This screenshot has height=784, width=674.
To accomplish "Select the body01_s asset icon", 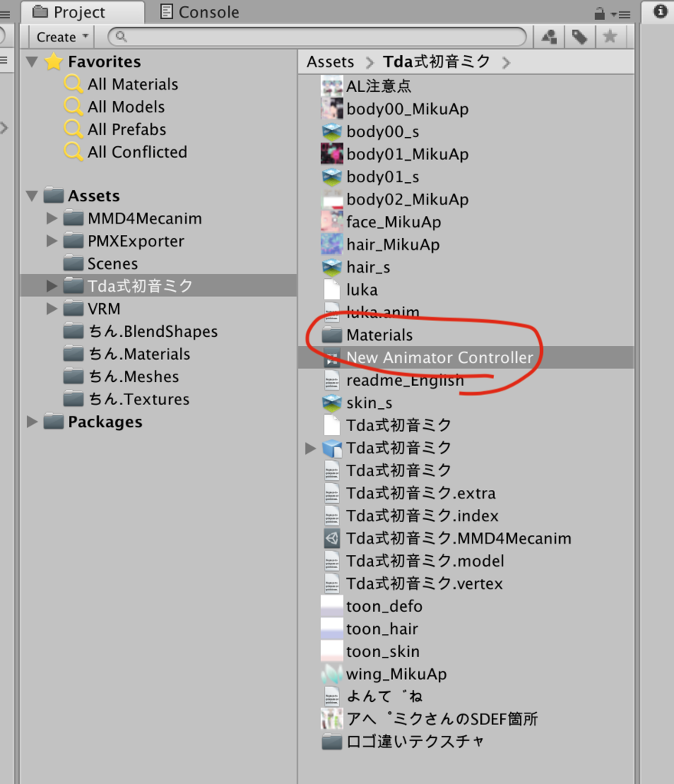I will coord(332,177).
